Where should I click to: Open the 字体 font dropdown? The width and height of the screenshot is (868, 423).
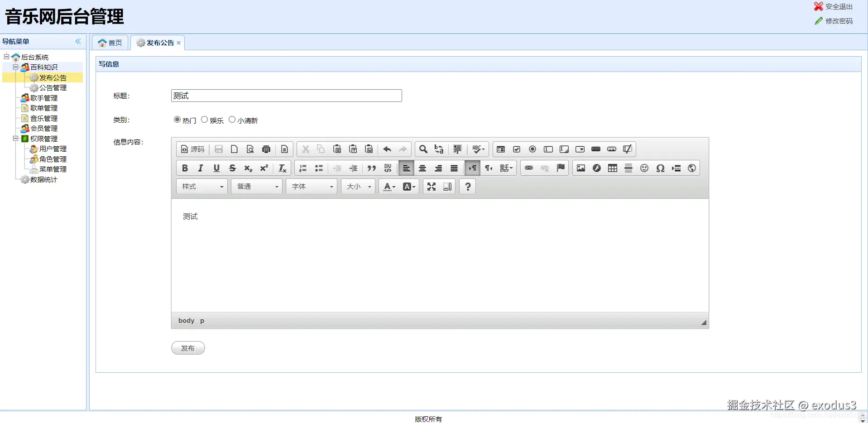point(312,187)
